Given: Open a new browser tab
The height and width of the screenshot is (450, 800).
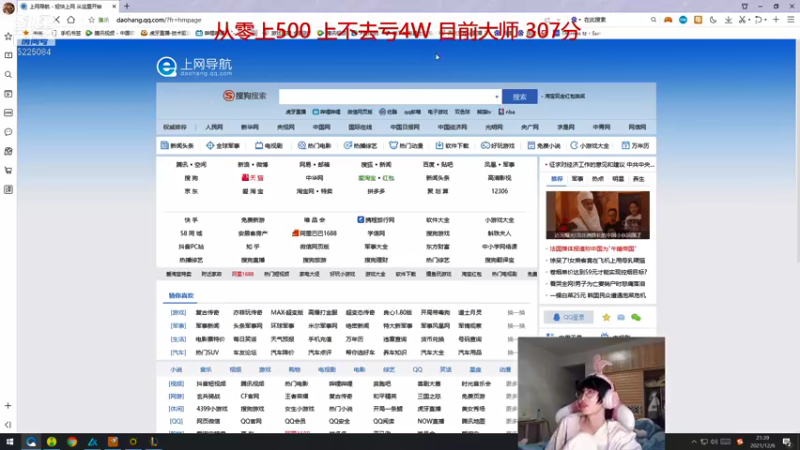Looking at the screenshot, I should [127, 6].
